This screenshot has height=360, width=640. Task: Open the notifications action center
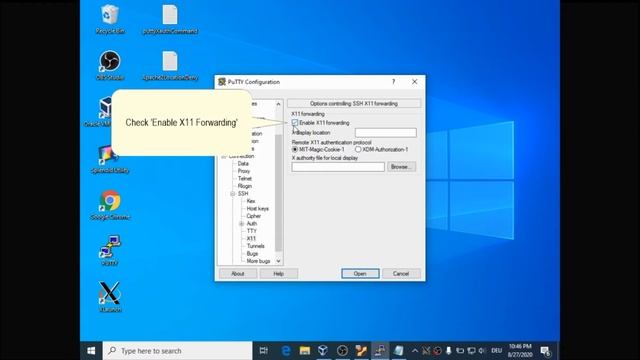click(x=546, y=351)
